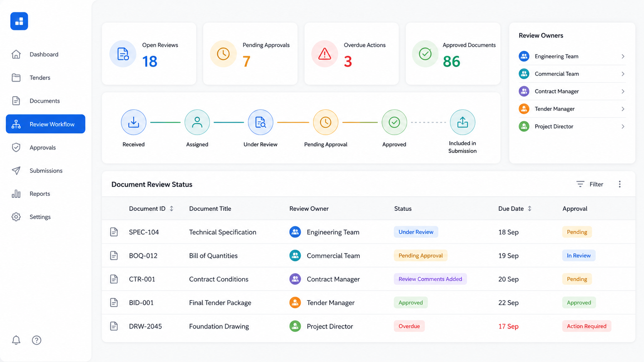Click the Overdue Actions warning icon
Screen dimensions: 644x362
tap(325, 54)
